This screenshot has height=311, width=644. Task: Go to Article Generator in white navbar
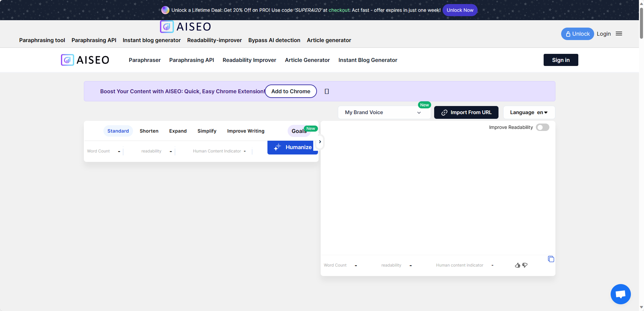coord(307,60)
